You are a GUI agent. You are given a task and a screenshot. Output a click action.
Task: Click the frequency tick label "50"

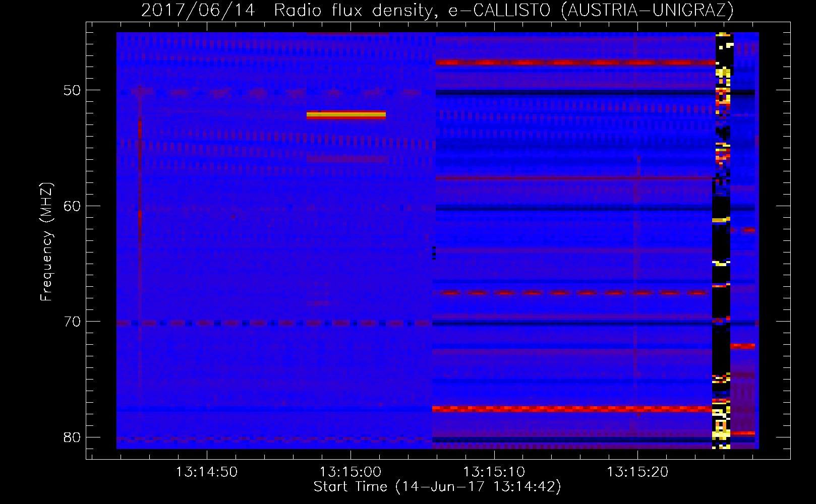click(72, 91)
